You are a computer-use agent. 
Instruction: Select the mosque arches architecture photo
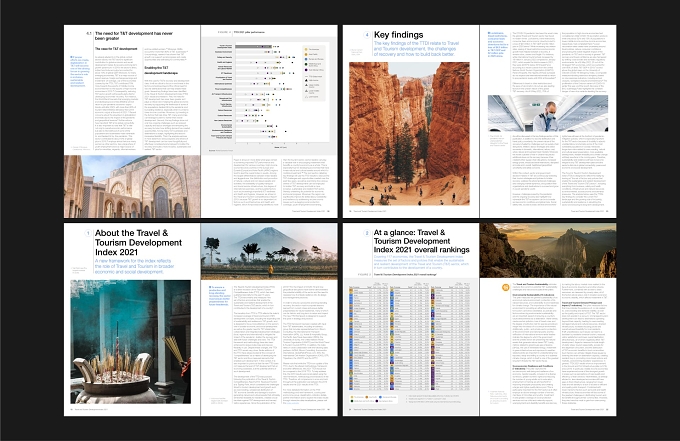[132, 186]
